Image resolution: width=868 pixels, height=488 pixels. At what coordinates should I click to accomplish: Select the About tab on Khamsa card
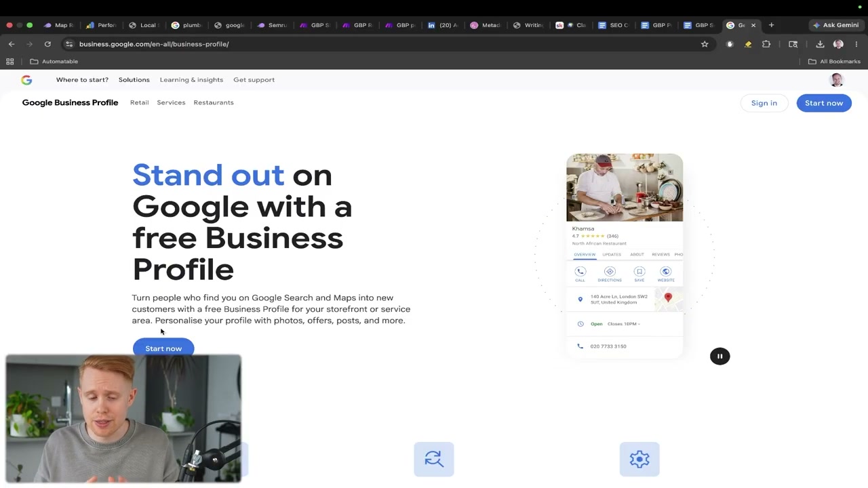click(x=637, y=255)
